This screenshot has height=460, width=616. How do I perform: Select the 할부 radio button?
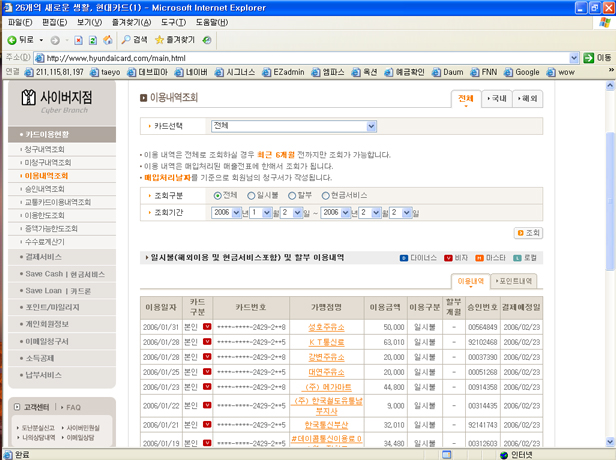tap(293, 196)
